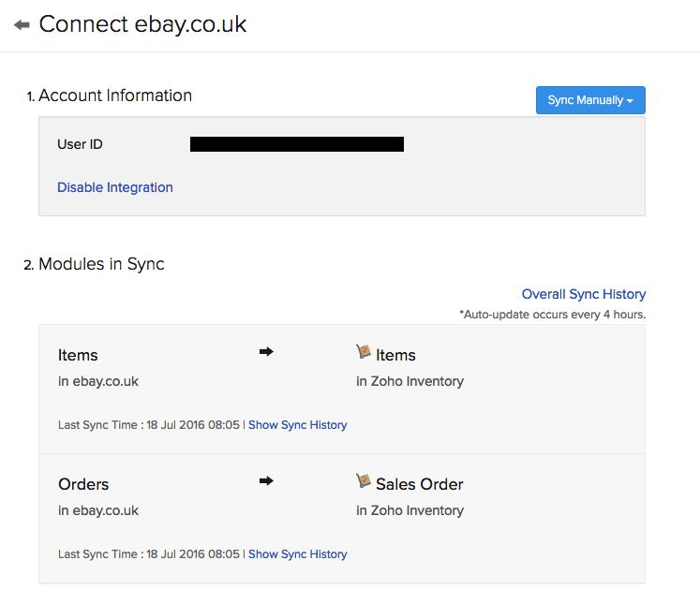Screen dimensions: 700x604
Task: Show Sync History for the Items module
Action: point(297,425)
